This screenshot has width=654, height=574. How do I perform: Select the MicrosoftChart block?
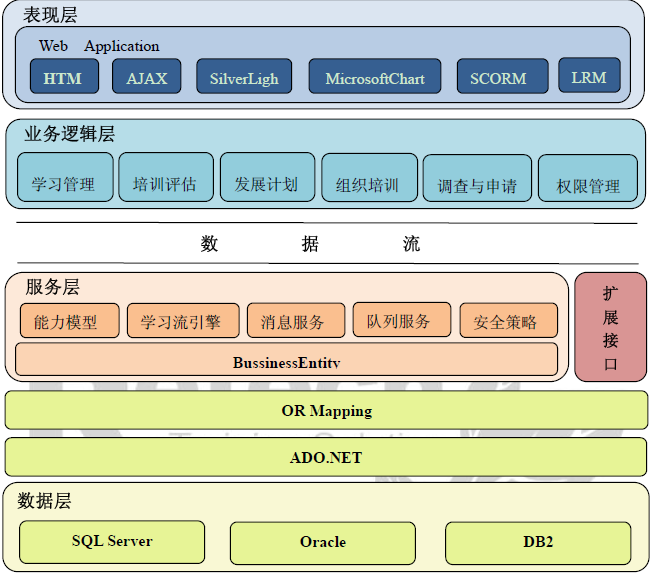[375, 78]
